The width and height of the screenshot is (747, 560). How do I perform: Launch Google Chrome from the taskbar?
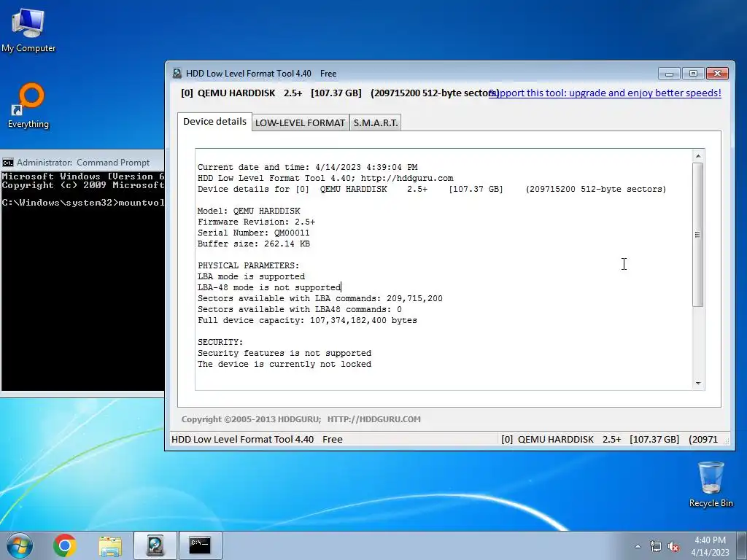click(65, 545)
